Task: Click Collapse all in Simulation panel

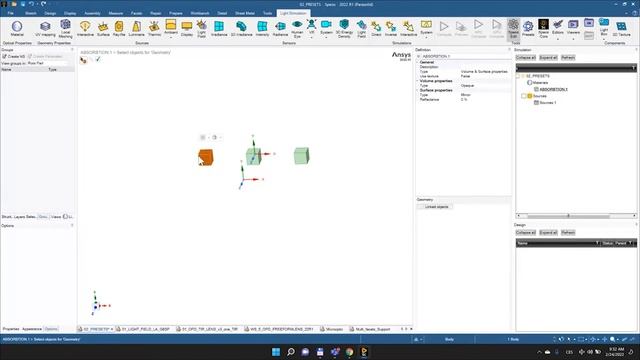Action: coord(526,58)
